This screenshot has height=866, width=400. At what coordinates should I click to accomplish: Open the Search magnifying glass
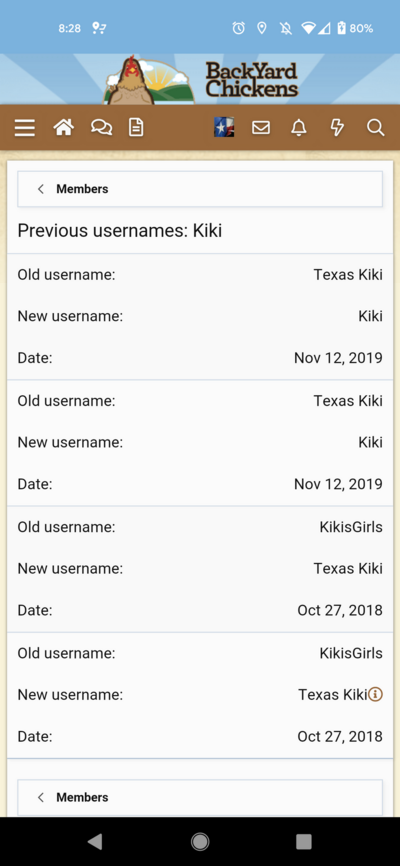[375, 128]
